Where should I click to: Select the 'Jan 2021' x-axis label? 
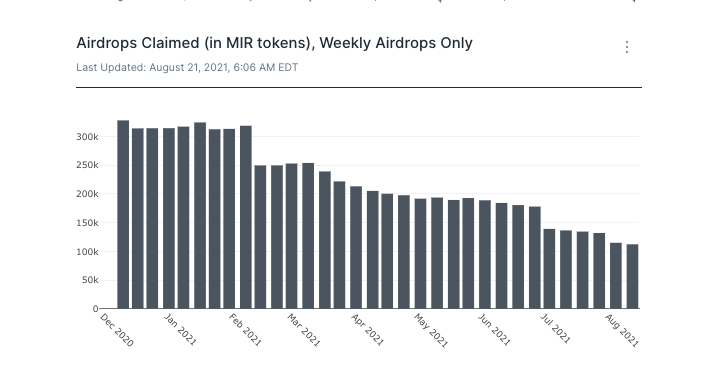point(180,330)
